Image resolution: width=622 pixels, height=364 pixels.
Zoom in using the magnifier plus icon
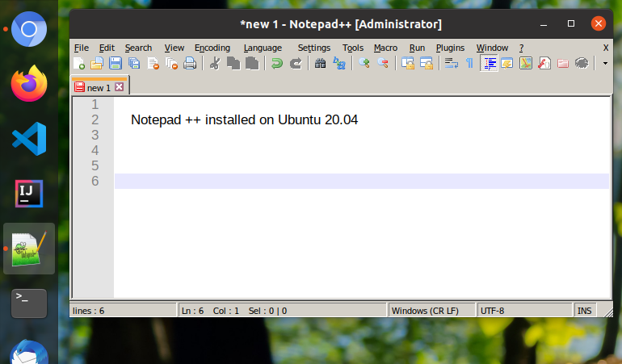click(364, 63)
